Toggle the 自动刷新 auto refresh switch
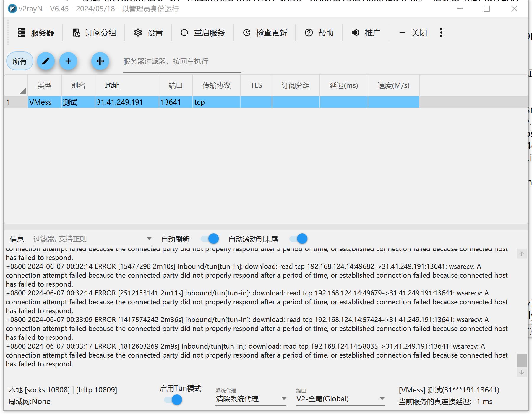 pyautogui.click(x=210, y=239)
